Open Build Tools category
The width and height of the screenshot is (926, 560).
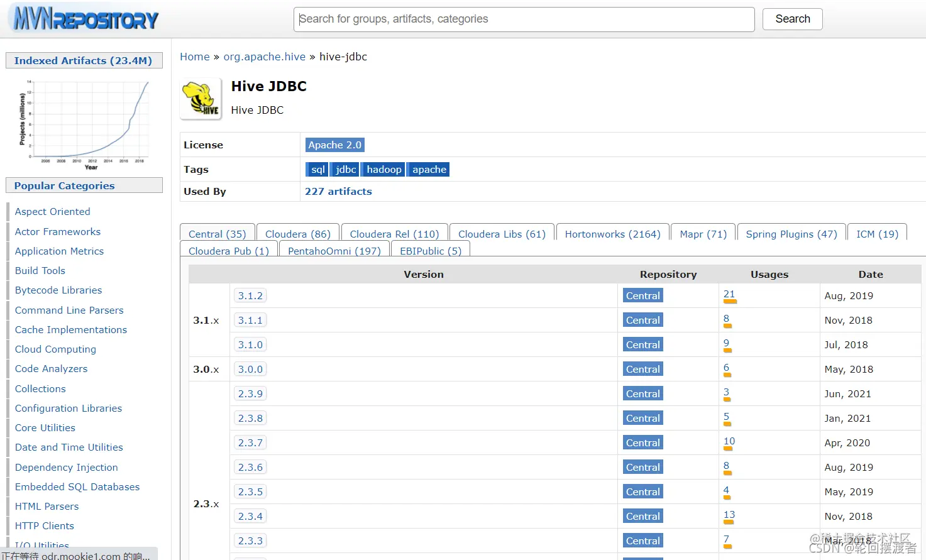(x=40, y=270)
